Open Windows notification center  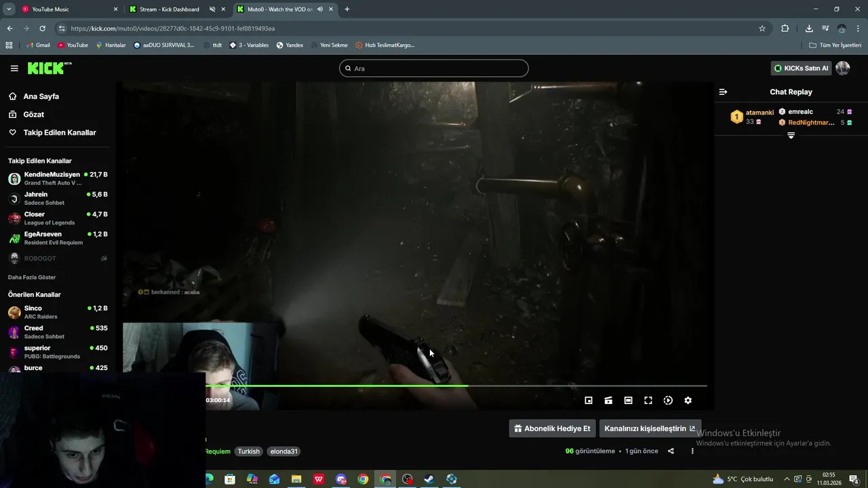[x=854, y=479]
